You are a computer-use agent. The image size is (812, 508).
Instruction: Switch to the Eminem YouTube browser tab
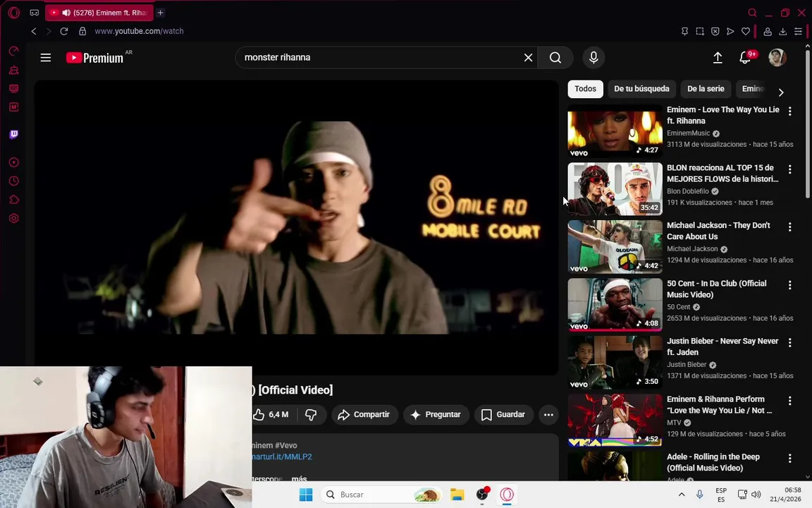[x=99, y=13]
